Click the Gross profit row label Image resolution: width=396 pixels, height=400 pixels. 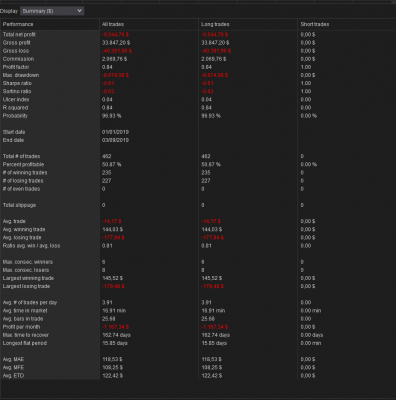[17, 43]
